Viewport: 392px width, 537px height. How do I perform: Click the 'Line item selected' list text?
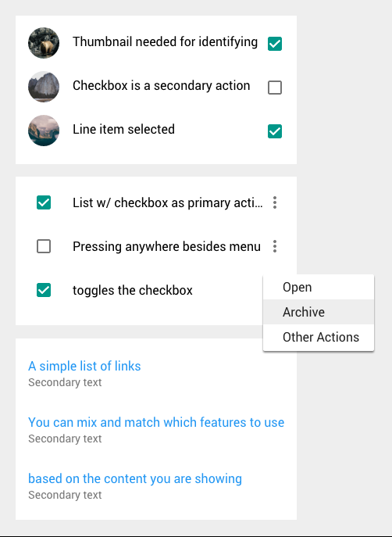pyautogui.click(x=124, y=129)
